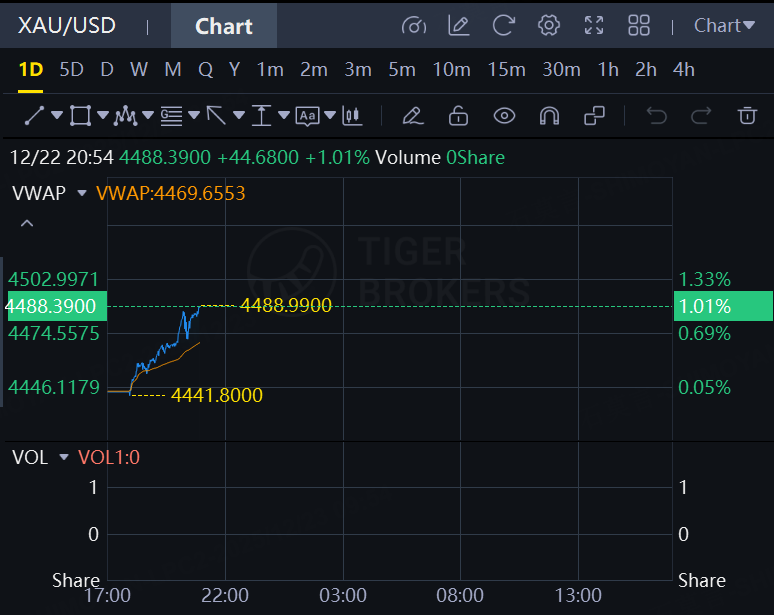Choose the 2m interval
774x615 pixels.
[x=314, y=70]
